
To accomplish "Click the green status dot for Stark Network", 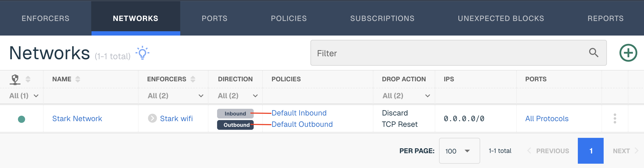I will (22, 119).
